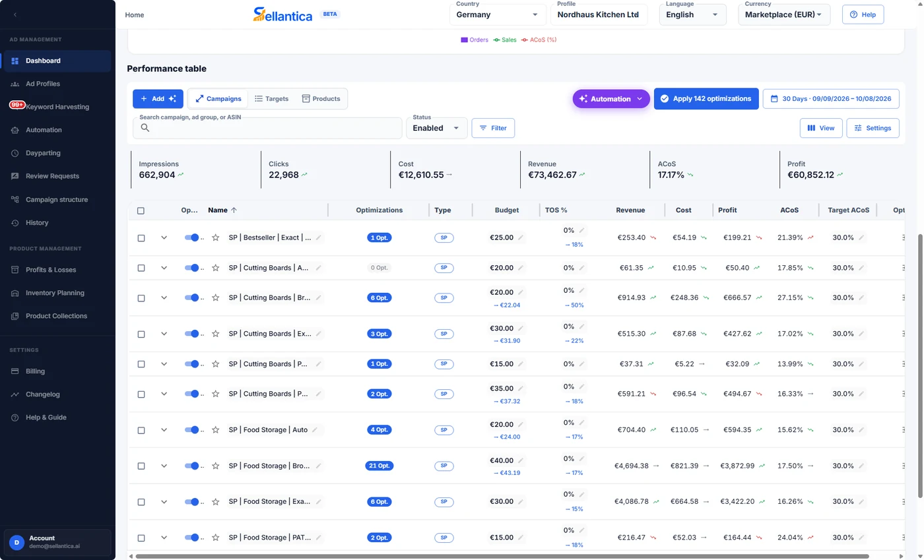
Task: Open Product Collections page
Action: coord(57,316)
